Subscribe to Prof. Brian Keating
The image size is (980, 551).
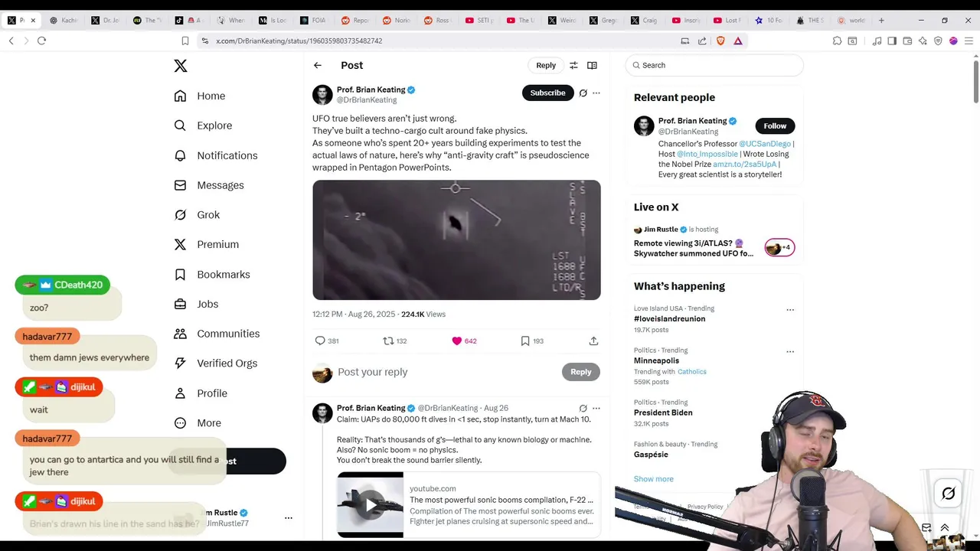[547, 93]
